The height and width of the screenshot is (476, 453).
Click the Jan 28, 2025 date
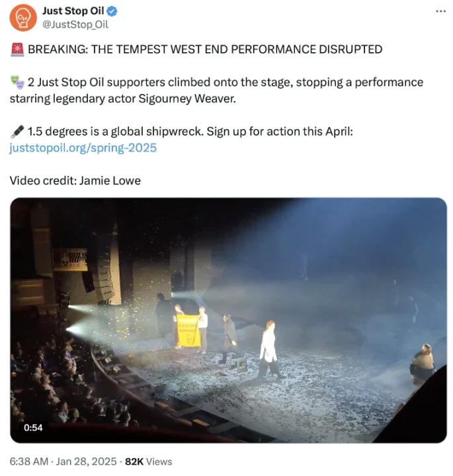(x=86, y=461)
